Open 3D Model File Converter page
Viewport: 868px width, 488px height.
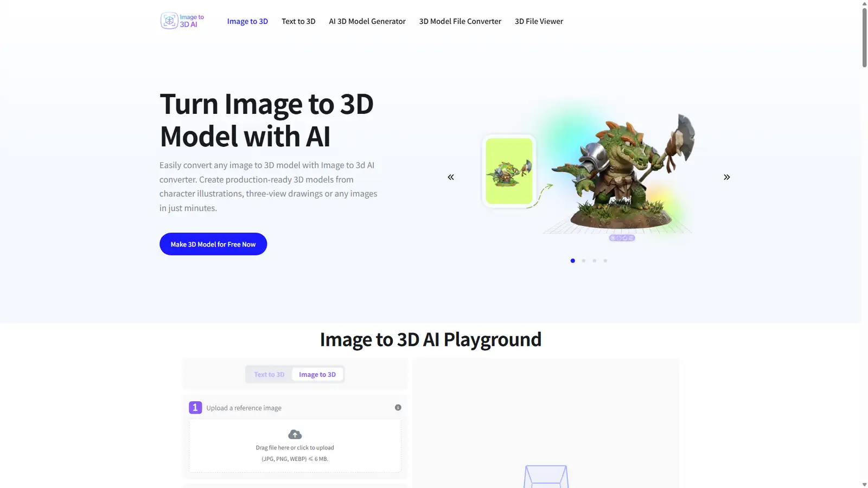(x=460, y=21)
